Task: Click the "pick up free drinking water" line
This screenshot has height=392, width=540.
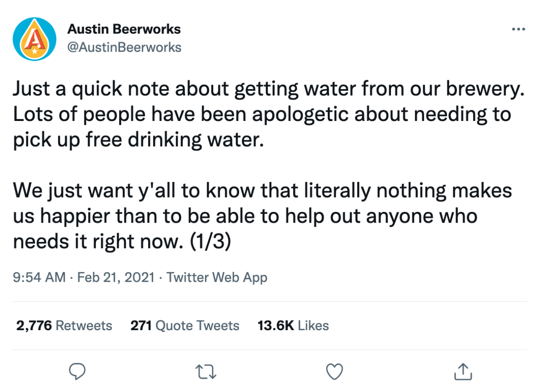Action: [138, 139]
